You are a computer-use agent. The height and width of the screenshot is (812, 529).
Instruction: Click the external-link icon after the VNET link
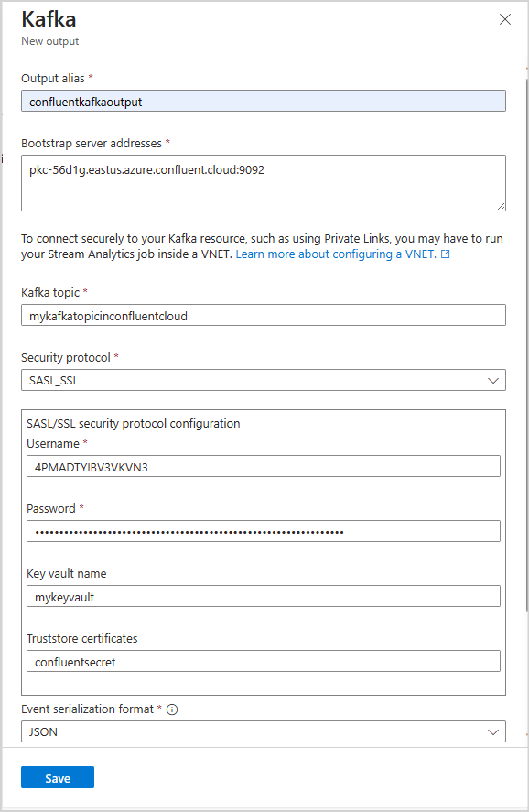(x=445, y=254)
